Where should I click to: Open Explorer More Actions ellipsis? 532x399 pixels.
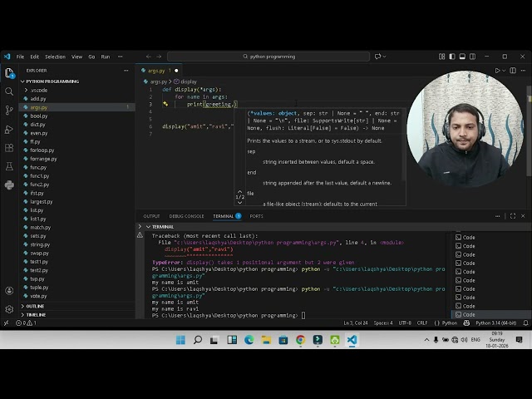click(x=126, y=71)
